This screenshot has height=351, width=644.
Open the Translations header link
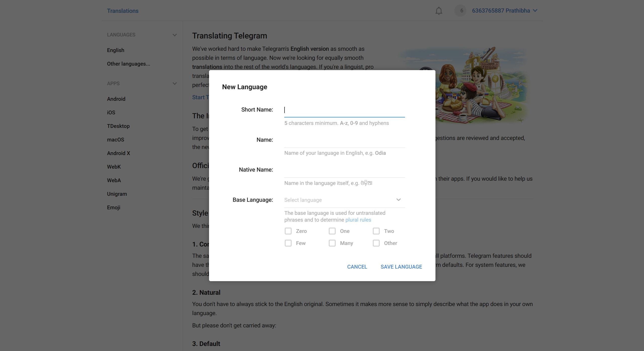coord(123,11)
